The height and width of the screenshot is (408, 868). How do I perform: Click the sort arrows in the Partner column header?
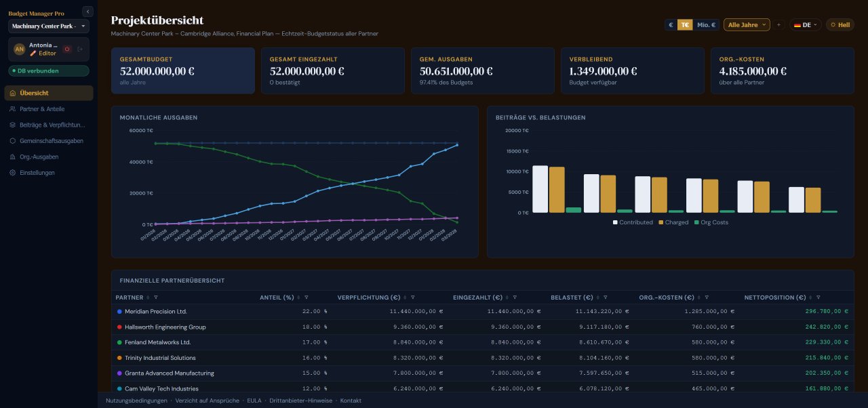pyautogui.click(x=149, y=298)
